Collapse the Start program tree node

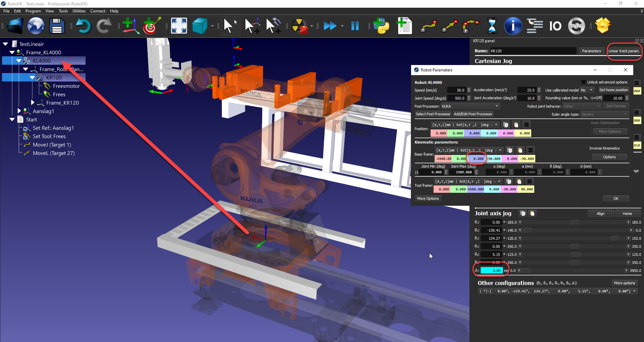[x=12, y=119]
